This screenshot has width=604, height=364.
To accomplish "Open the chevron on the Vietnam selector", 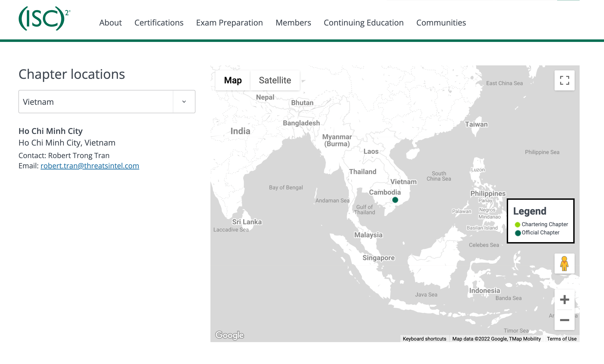I will pos(184,102).
